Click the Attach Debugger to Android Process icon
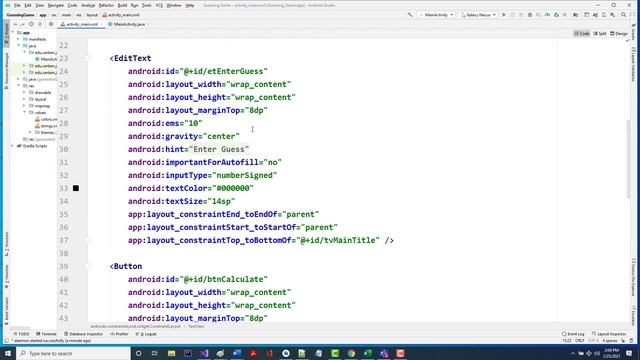 pos(556,15)
